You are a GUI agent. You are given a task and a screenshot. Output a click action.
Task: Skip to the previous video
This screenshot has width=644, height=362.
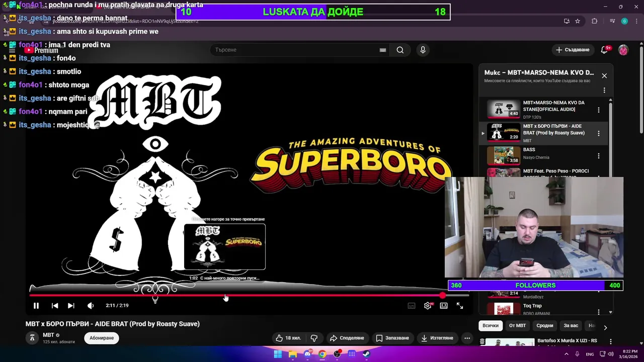pyautogui.click(x=55, y=305)
